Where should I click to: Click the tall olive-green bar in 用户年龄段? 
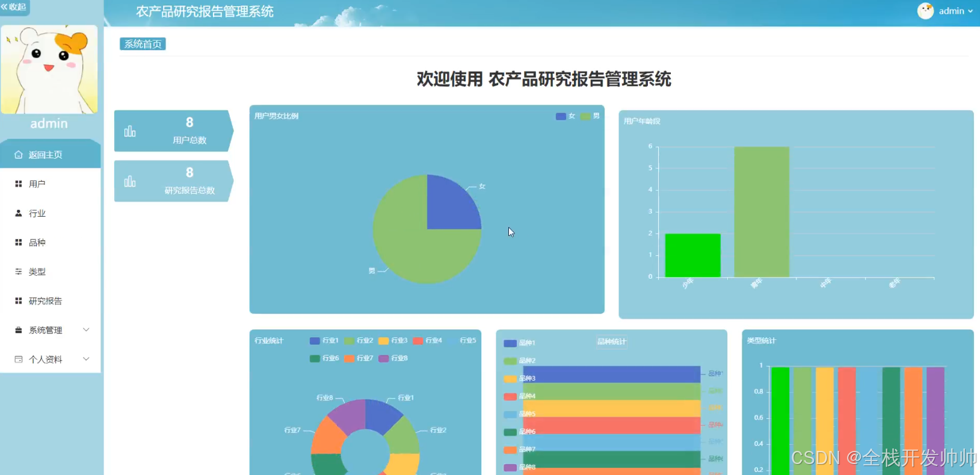coord(762,212)
